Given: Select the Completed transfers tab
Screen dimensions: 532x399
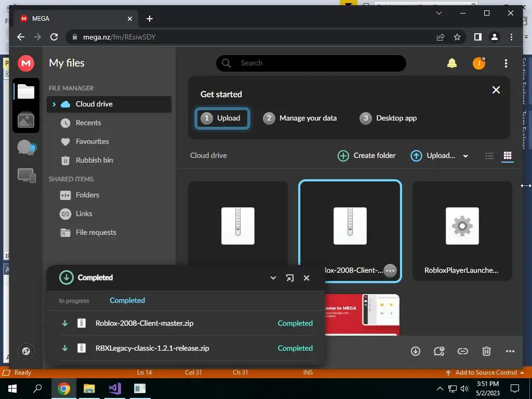Looking at the screenshot, I should tap(127, 300).
